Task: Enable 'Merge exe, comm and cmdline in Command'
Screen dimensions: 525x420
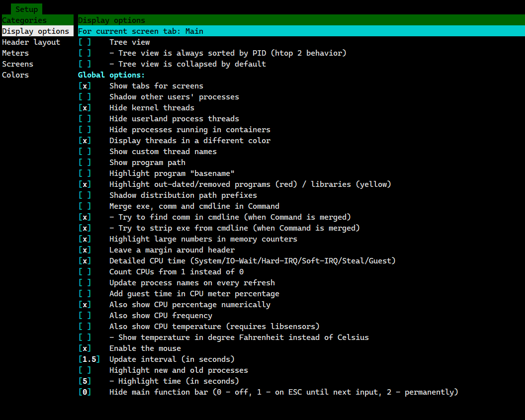Action: tap(85, 206)
